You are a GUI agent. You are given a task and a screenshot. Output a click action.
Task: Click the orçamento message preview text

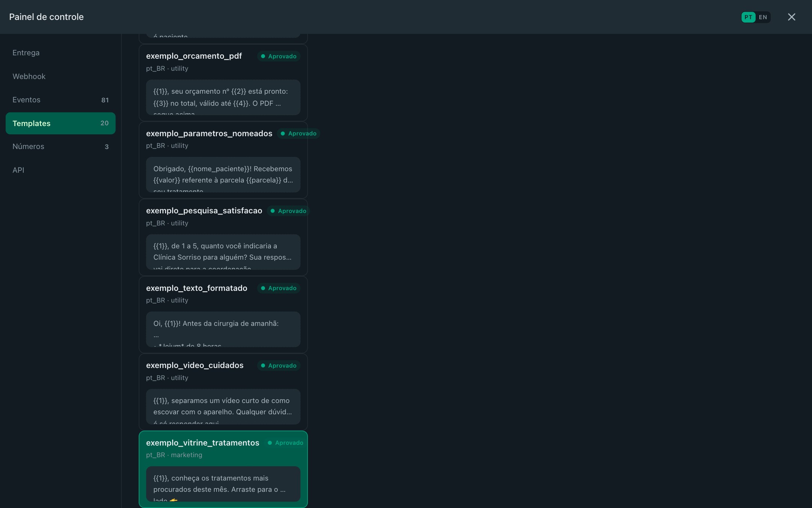(x=223, y=97)
